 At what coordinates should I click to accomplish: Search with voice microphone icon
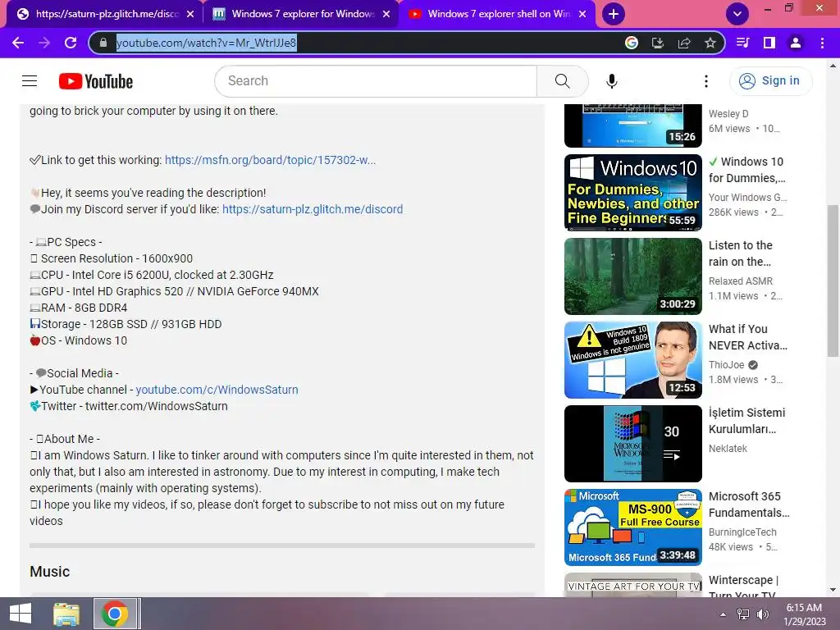coord(612,81)
